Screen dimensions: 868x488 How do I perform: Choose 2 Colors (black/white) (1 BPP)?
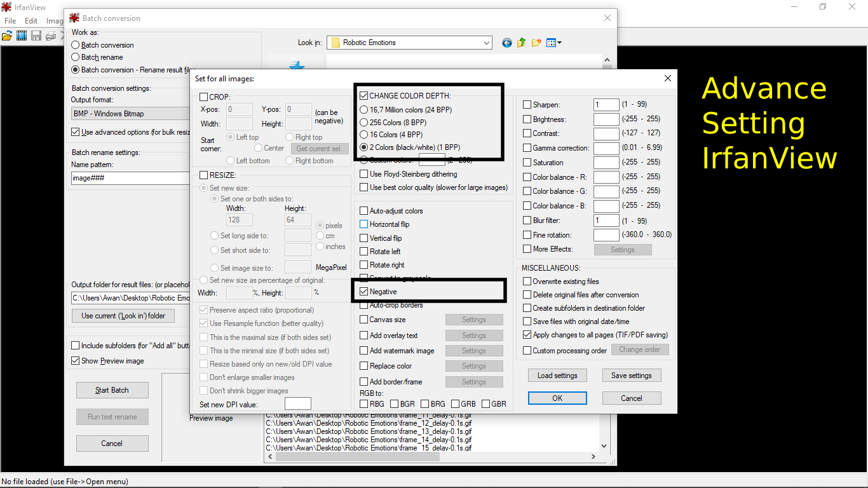pyautogui.click(x=364, y=147)
